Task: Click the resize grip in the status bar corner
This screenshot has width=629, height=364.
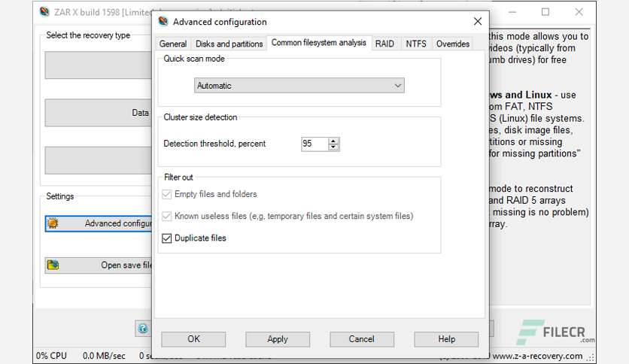Action: (x=591, y=357)
